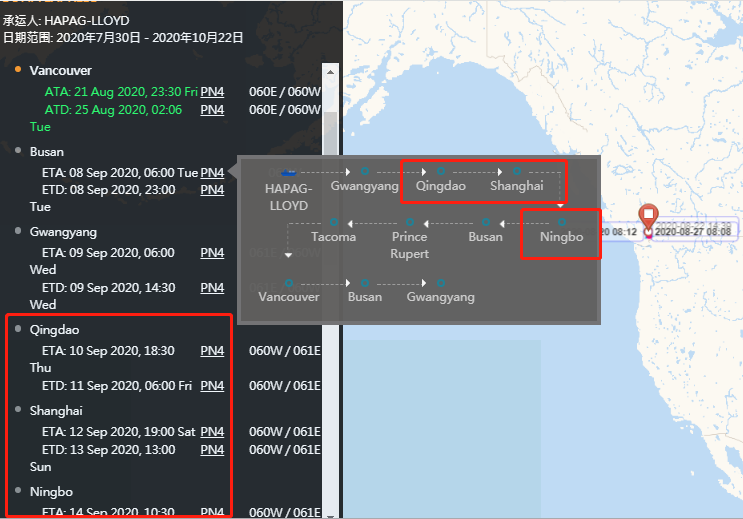This screenshot has height=519, width=743.
Task: Select the Ningbo port node circle in route diagram
Action: 561,222
